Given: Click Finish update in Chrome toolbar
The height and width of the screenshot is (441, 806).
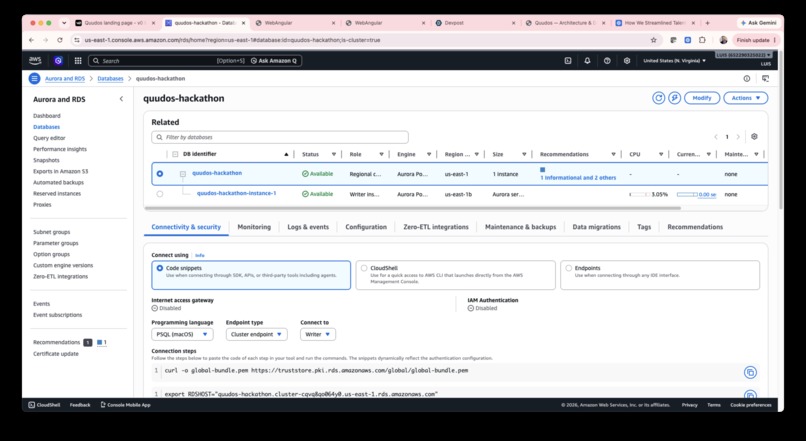Looking at the screenshot, I should click(x=756, y=40).
